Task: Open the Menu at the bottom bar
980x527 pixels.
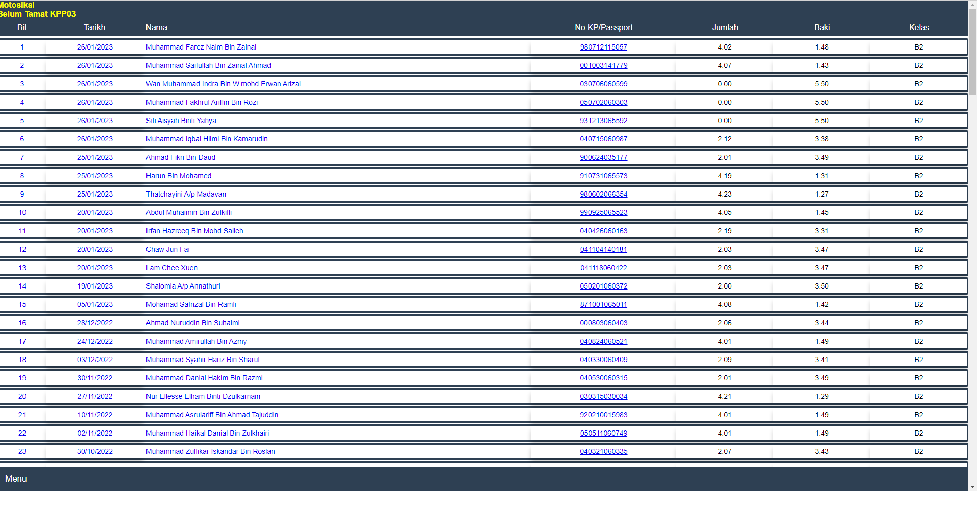Action: click(16, 478)
